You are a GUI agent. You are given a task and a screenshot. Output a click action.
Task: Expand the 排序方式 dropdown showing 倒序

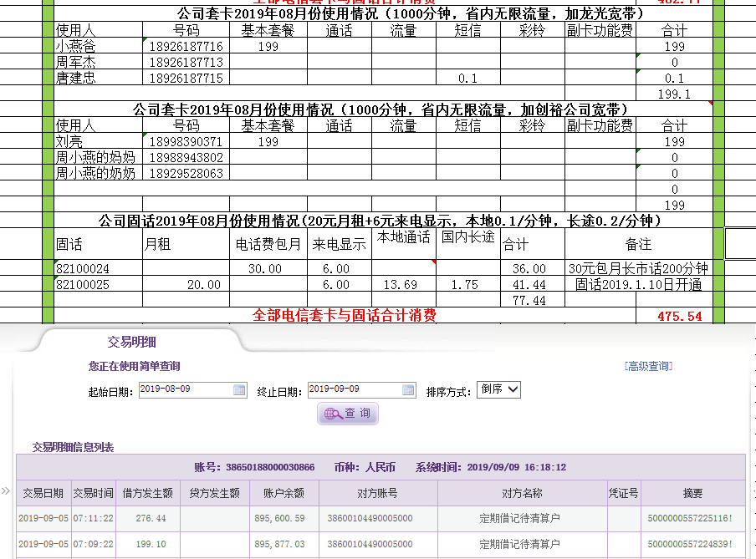coord(499,389)
